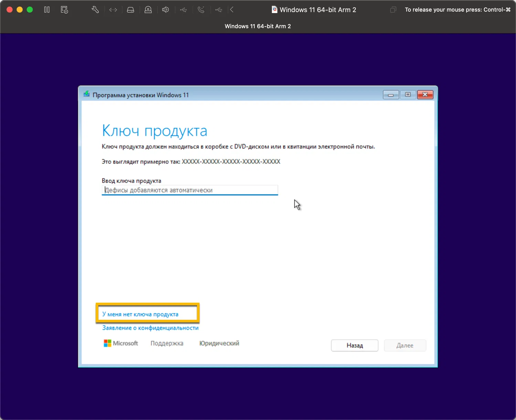Click the 'To release your mouse press' hint text
516x420 pixels.
click(458, 10)
